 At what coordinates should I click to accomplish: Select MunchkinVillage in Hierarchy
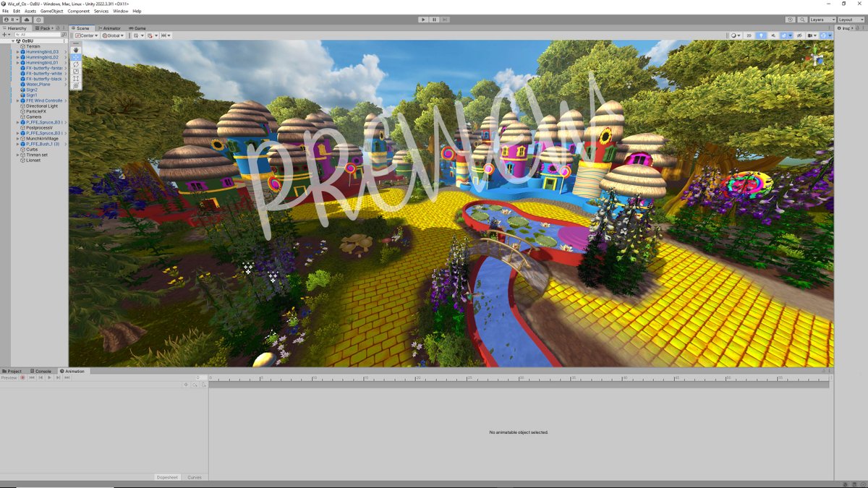tap(42, 139)
